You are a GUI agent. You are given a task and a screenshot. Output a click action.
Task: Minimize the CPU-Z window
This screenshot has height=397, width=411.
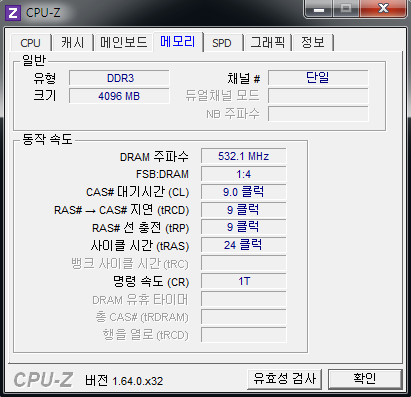click(x=318, y=9)
